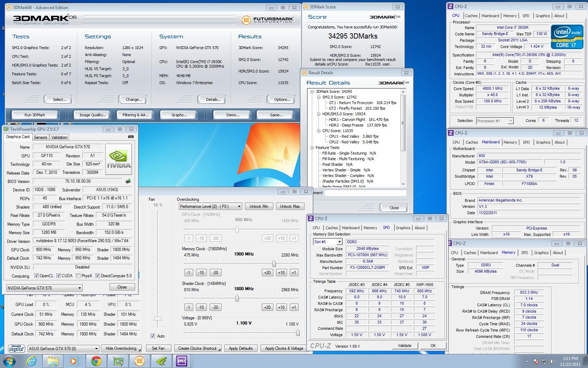Viewport: 588px width, 368px height.
Task: Open the Windows Start menu orb
Action: click(x=9, y=361)
